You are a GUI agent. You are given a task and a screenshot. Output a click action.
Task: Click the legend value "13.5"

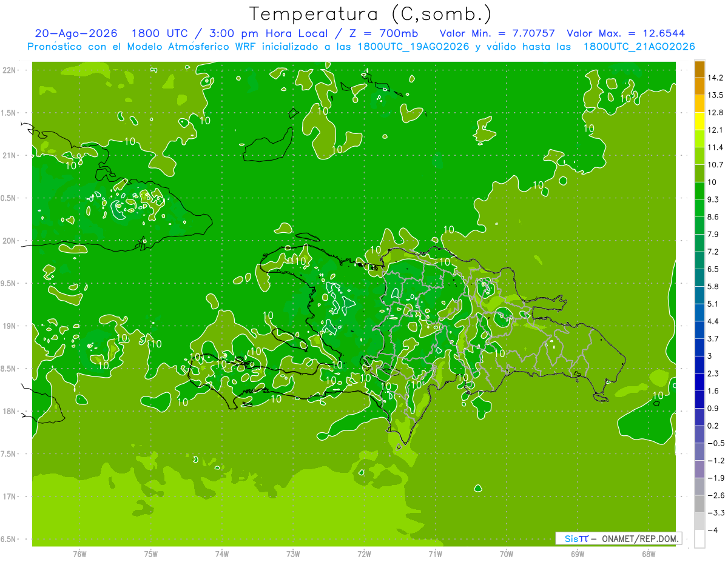716,95
